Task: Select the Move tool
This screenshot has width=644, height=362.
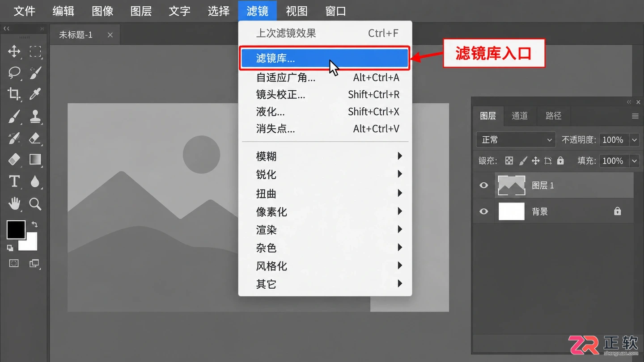Action: (14, 51)
